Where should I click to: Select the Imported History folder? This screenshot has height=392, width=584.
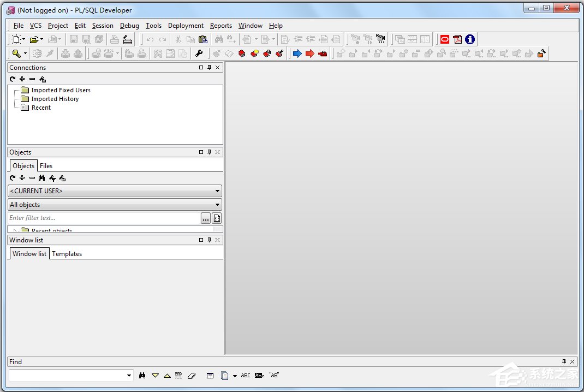(x=55, y=99)
